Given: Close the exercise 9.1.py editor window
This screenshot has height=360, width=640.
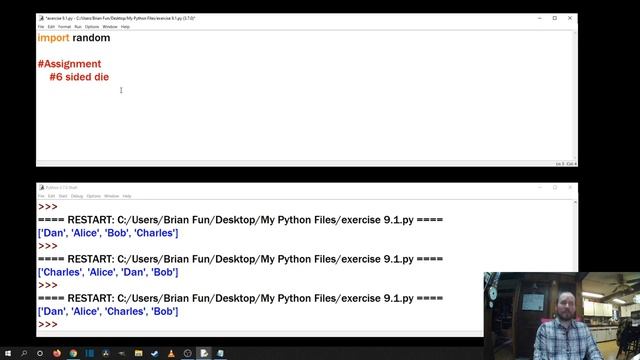Looking at the screenshot, I should click(x=570, y=18).
